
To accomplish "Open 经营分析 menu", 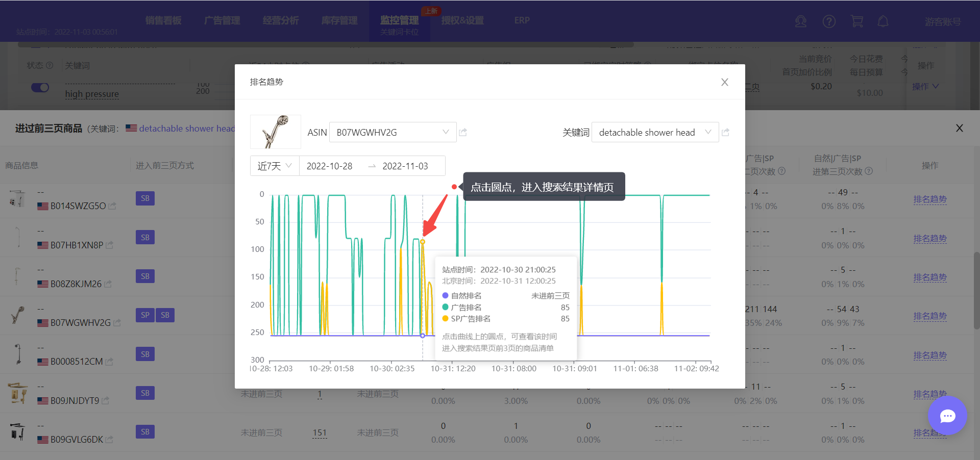I will tap(281, 20).
